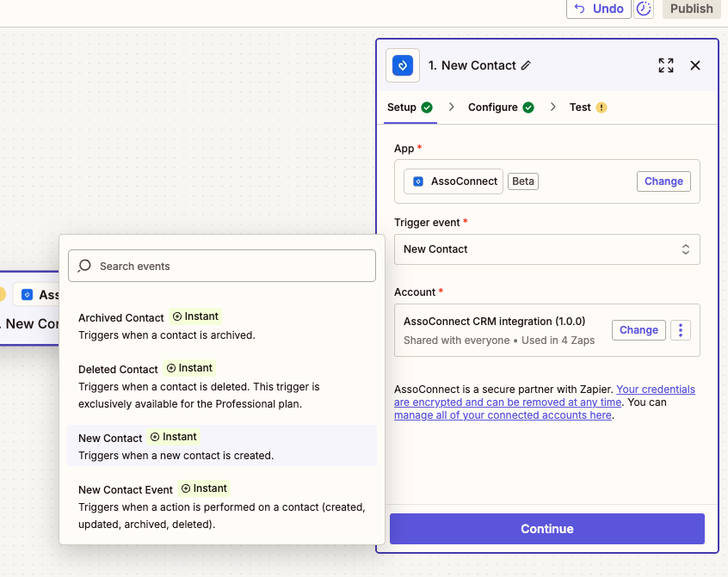
Task: Open account options three-dot menu
Action: (x=680, y=330)
